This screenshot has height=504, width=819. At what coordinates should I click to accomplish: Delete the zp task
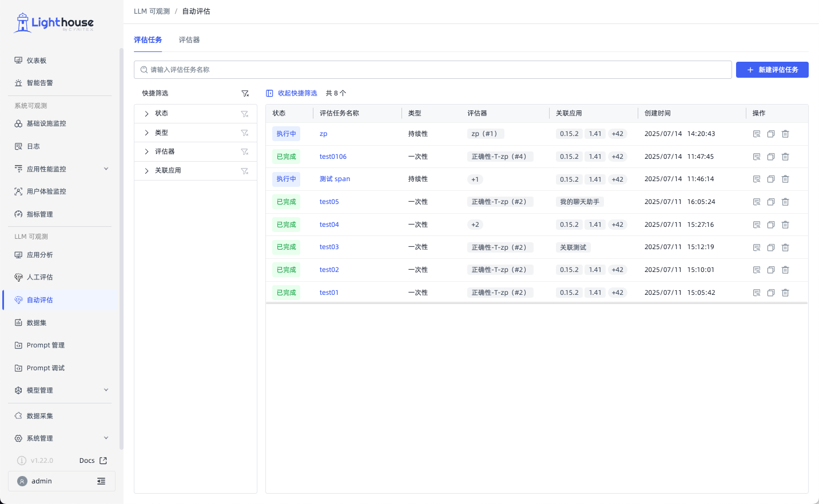coord(785,134)
